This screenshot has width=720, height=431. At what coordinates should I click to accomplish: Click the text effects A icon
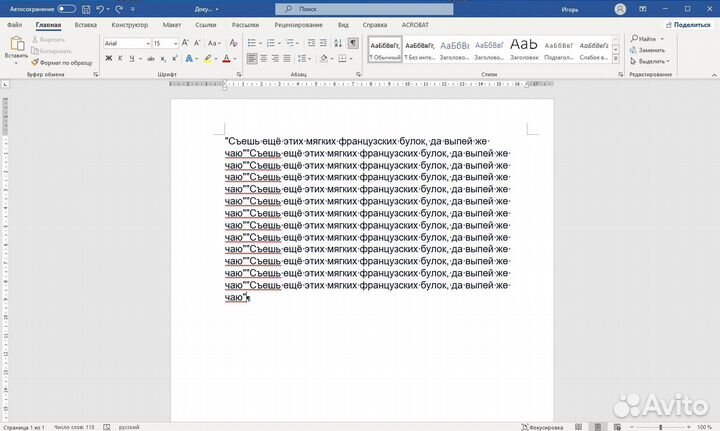pyautogui.click(x=189, y=58)
